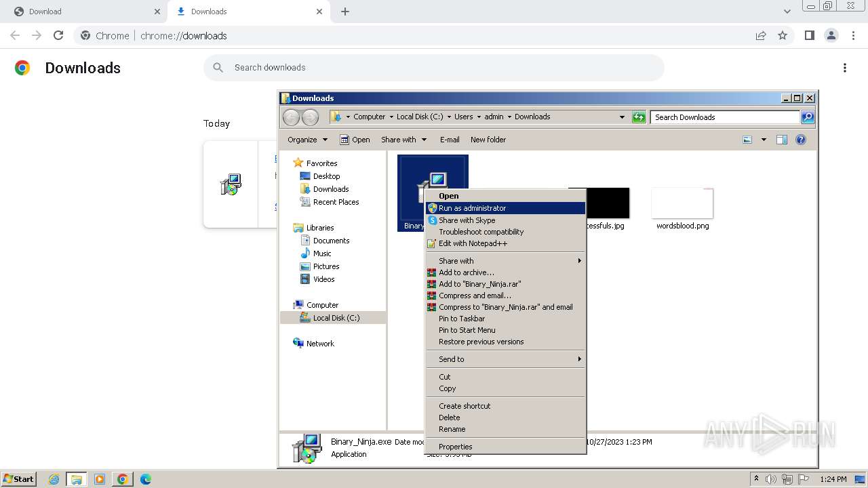Screen dimensions: 868x488
Task: Open view options dropdown arrow
Action: point(764,140)
